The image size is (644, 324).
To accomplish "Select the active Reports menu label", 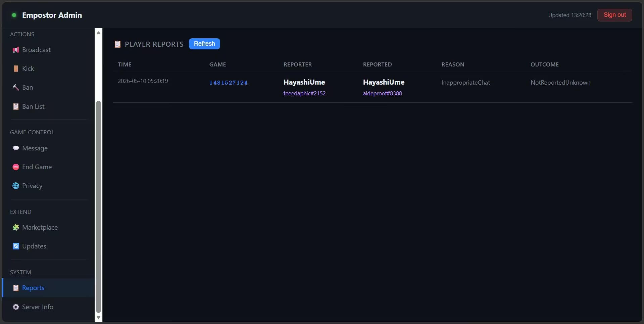I will click(x=33, y=288).
